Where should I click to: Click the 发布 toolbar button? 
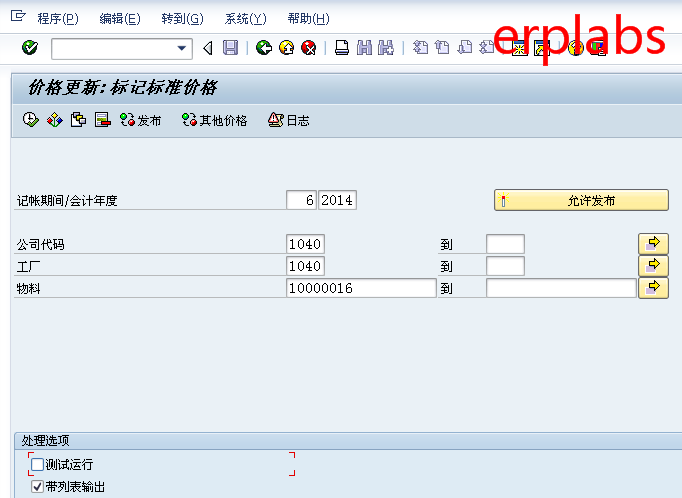pos(140,120)
